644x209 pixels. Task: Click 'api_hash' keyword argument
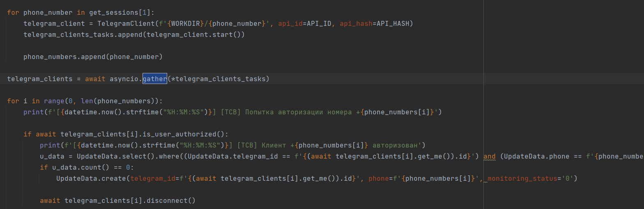click(x=356, y=24)
